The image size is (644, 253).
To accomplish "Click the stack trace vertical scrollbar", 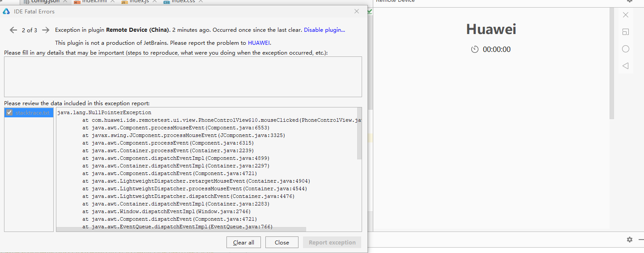I will pyautogui.click(x=359, y=134).
